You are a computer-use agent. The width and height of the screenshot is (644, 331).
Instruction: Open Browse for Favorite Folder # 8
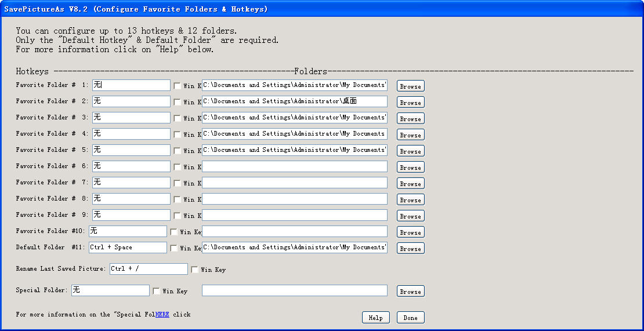410,199
